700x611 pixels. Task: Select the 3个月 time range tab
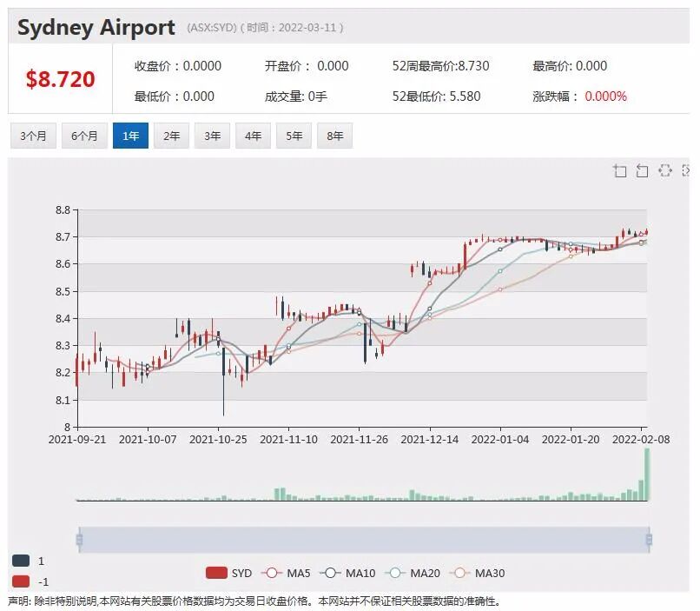[34, 136]
